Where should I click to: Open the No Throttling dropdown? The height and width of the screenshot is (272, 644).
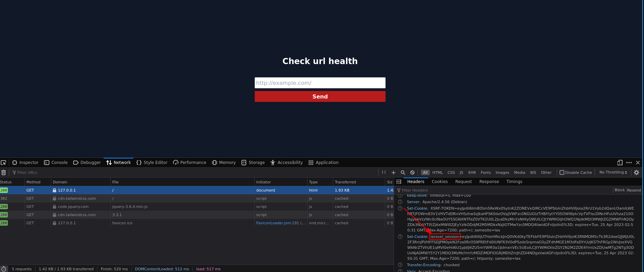pos(613,172)
